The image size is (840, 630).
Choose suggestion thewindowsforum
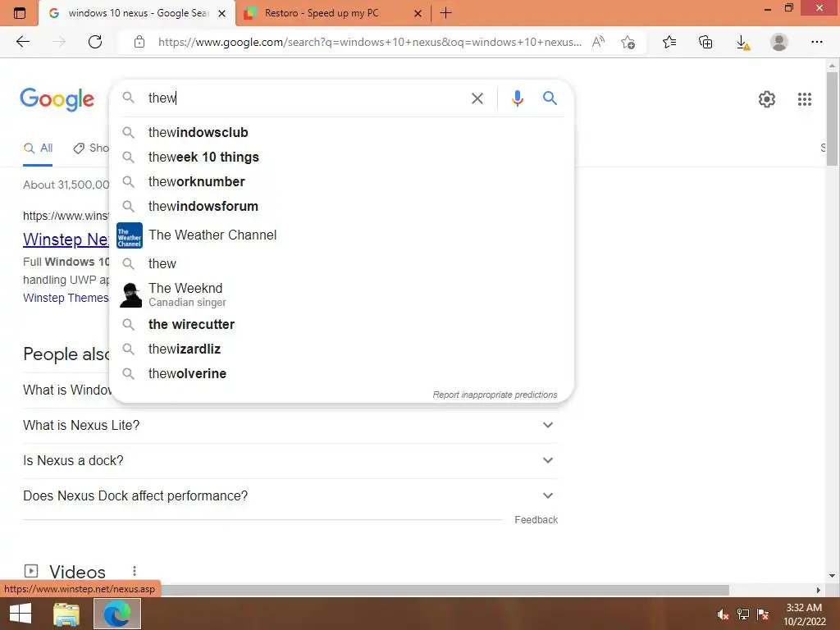tap(341, 206)
